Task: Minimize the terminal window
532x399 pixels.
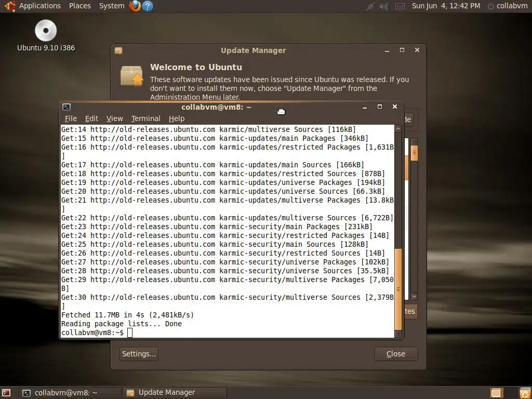Action: 365,107
